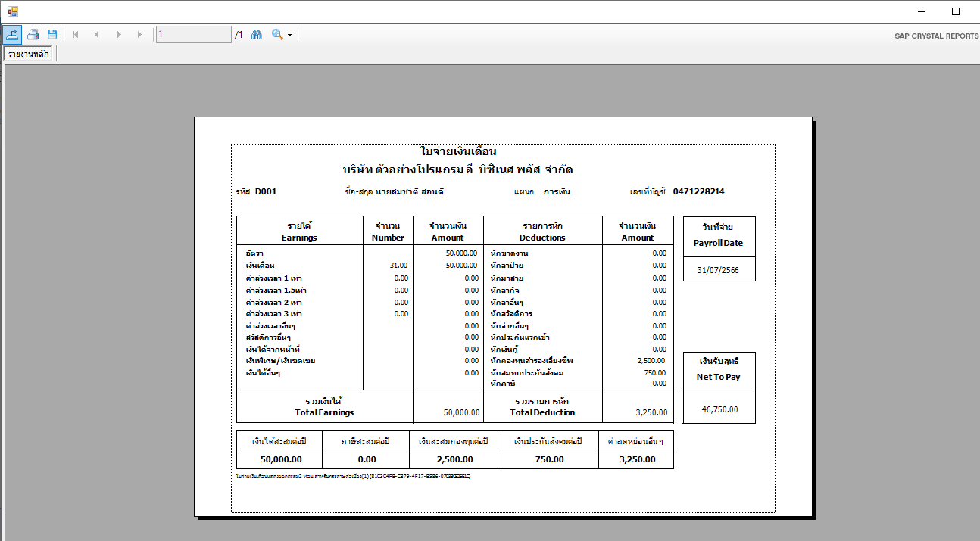Image resolution: width=980 pixels, height=541 pixels.
Task: Click the SAP CRYSTAL REPORTS label
Action: pyautogui.click(x=936, y=36)
